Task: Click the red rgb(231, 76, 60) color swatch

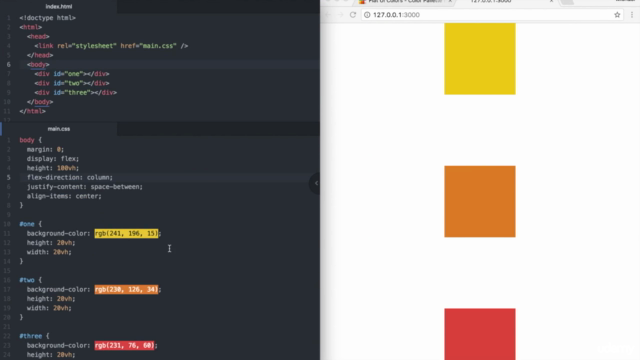Action: [x=124, y=345]
